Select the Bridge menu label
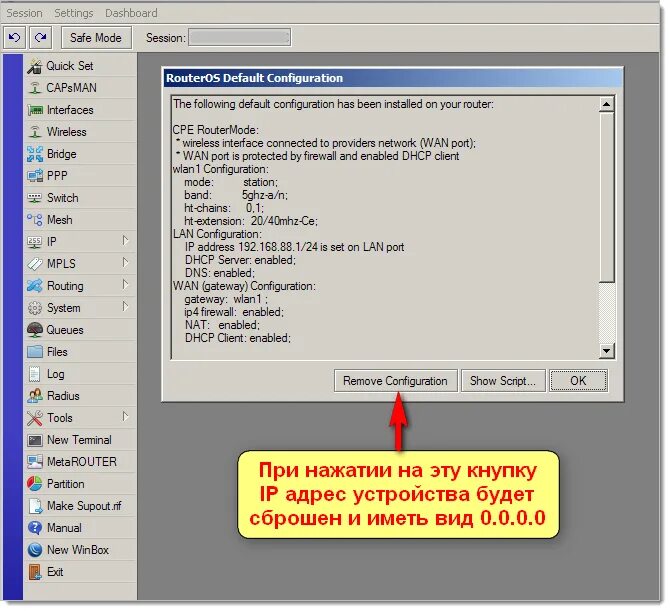The image size is (670, 611). click(x=62, y=154)
